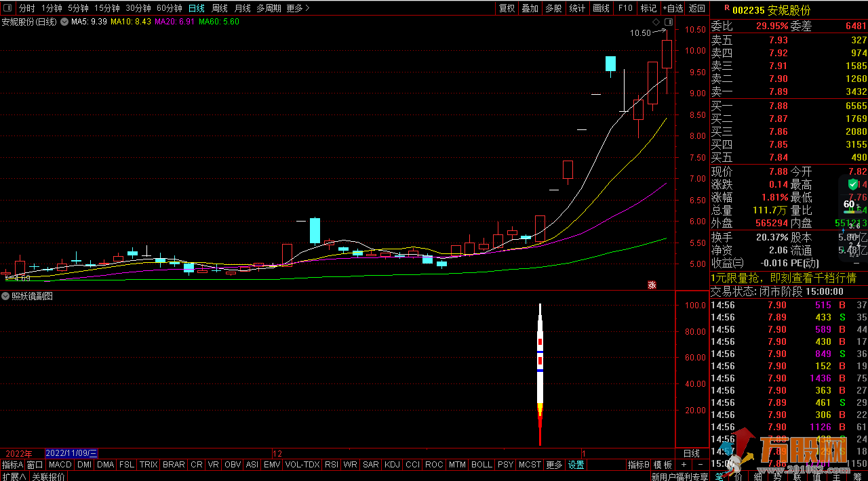Click the diamond icon above the price axis
The height and width of the screenshot is (481, 868).
click(x=656, y=22)
